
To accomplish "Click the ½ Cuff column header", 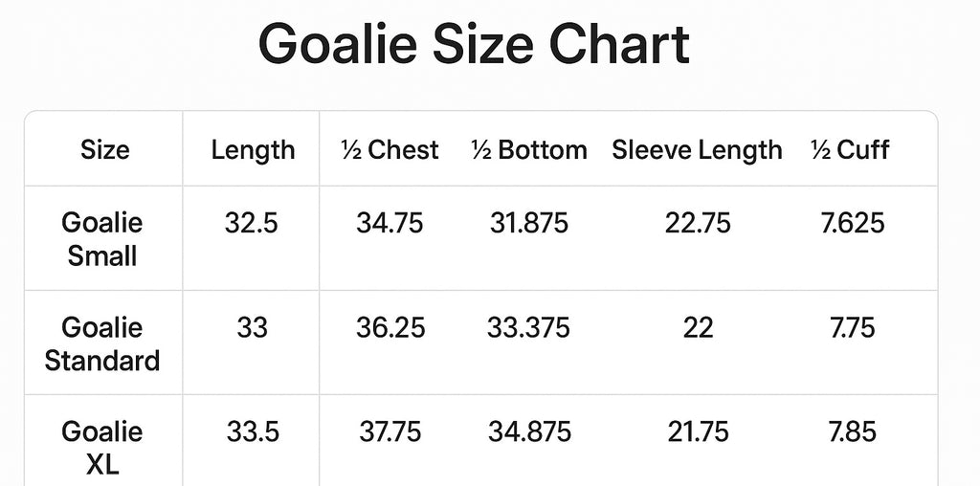I will [x=850, y=150].
